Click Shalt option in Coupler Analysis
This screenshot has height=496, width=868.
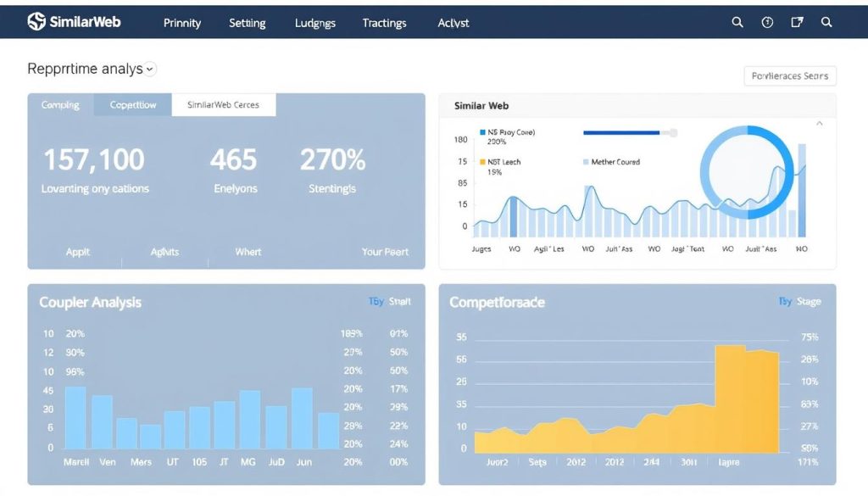click(400, 302)
